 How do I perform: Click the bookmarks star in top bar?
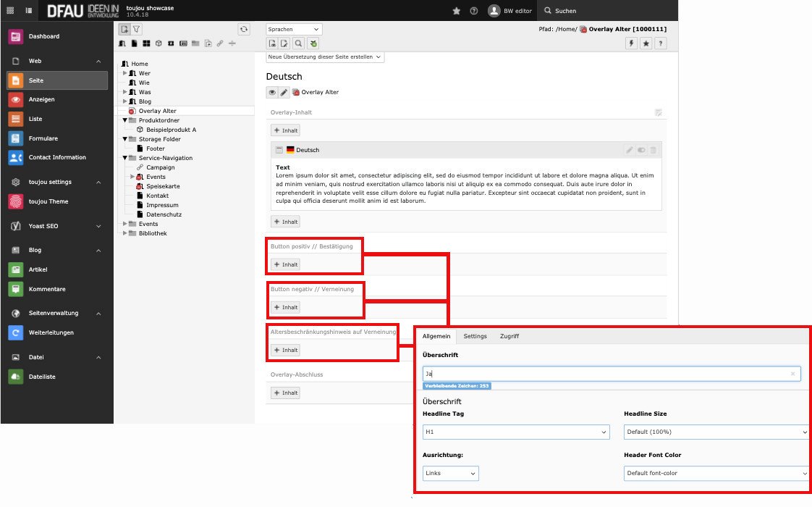coord(456,11)
